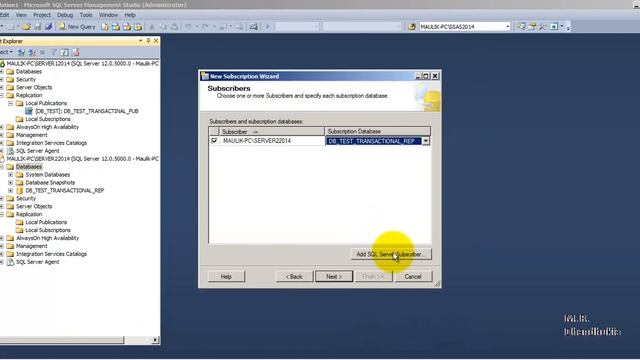Open Activity Monitor from the toolbar
This screenshot has width=640, height=360.
click(254, 27)
